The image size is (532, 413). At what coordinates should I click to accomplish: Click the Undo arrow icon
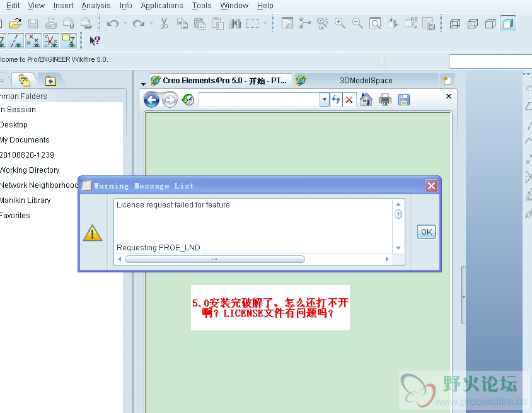[113, 23]
